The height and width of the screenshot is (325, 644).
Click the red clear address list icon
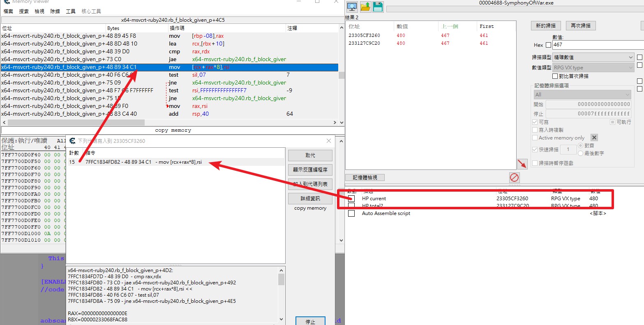pyautogui.click(x=514, y=177)
